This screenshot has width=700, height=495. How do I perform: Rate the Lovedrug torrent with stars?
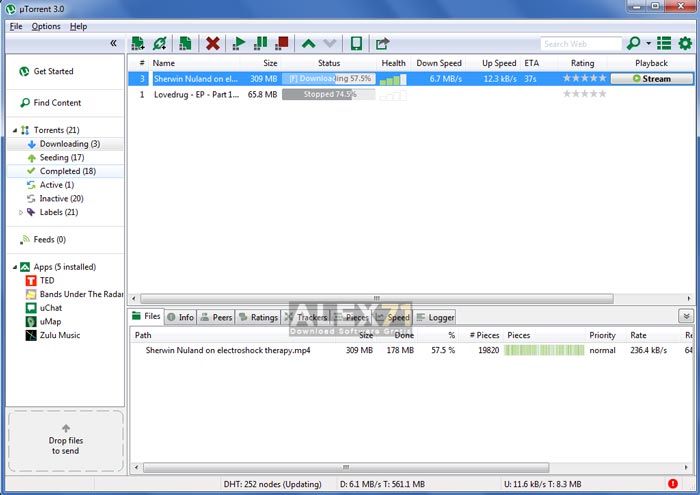pyautogui.click(x=584, y=94)
